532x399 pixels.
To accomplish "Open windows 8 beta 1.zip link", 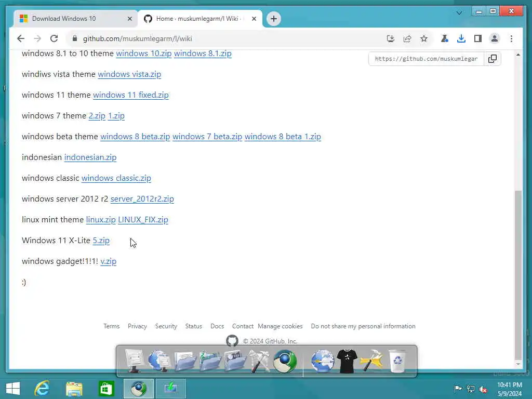I will 283,137.
